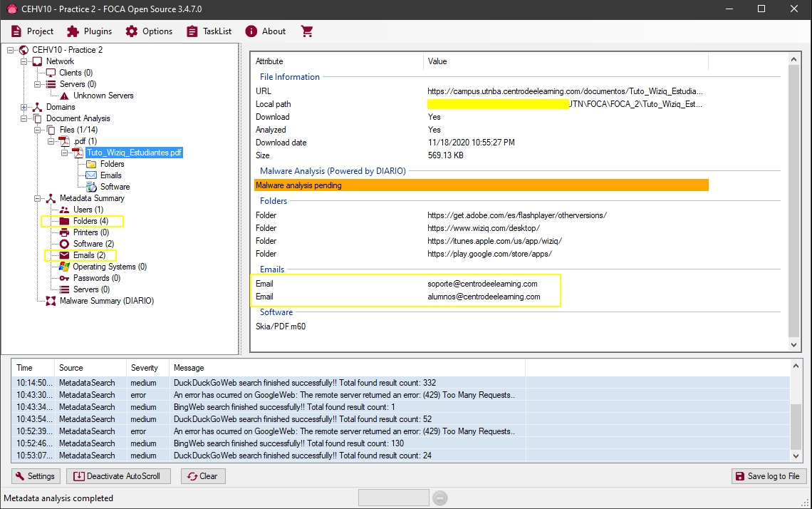
Task: Click the PDF icon of Tuto_Wiziq_Estudiantes.pdf
Action: coord(77,153)
